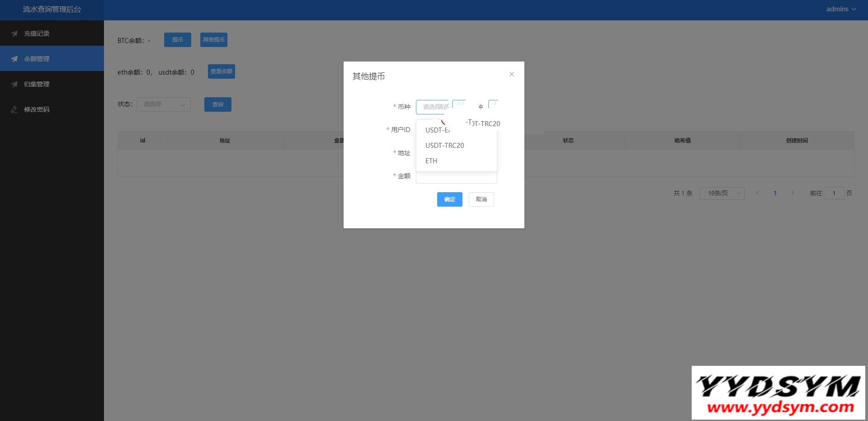Viewport: 868px width, 421px height.
Task: Select USDT-TRC20 from the currency list
Action: click(444, 145)
